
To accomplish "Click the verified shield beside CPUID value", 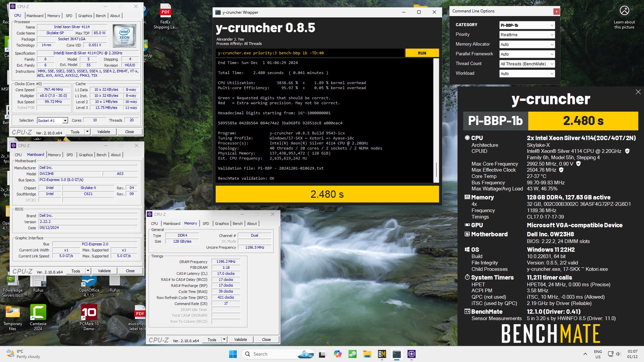I will coord(627,151).
